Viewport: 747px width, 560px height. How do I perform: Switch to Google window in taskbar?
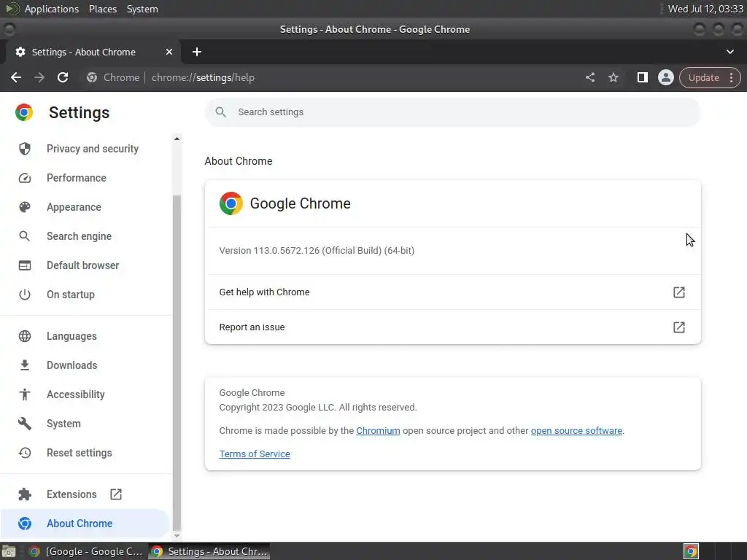pos(86,551)
